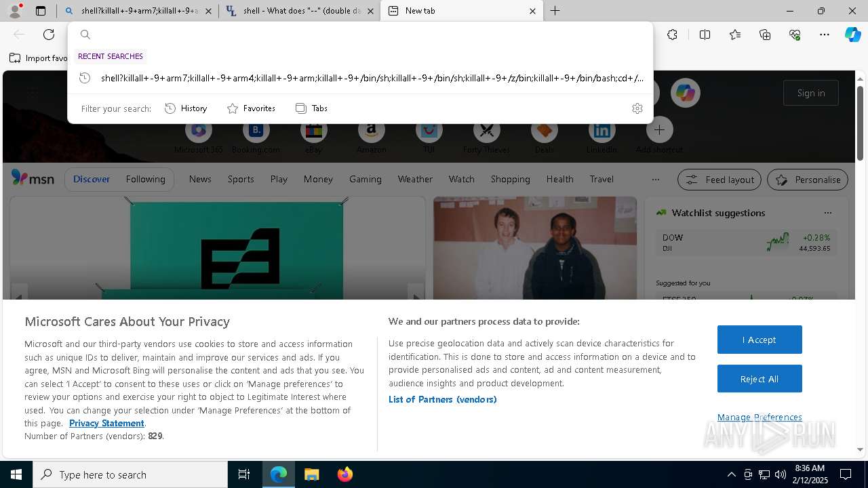Open the Deals shortcut tile

(544, 135)
